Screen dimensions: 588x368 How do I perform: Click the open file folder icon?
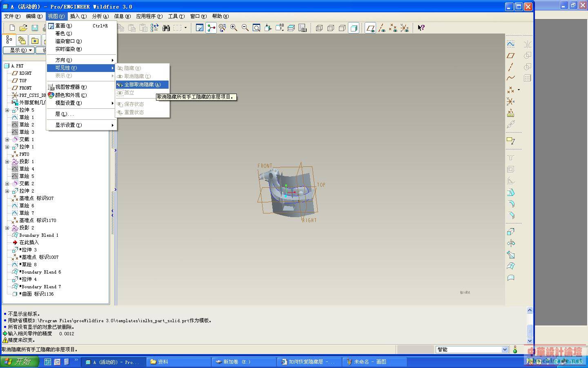pos(23,28)
